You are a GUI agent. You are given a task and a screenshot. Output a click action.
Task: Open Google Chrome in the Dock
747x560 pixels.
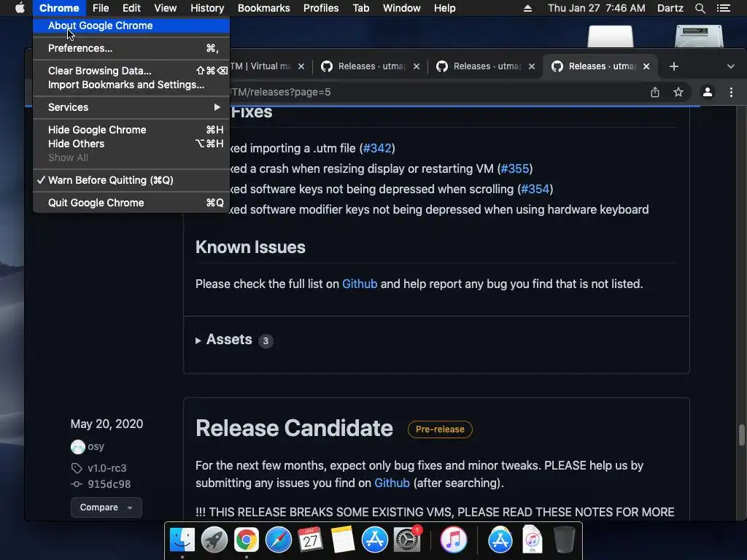coord(247,540)
